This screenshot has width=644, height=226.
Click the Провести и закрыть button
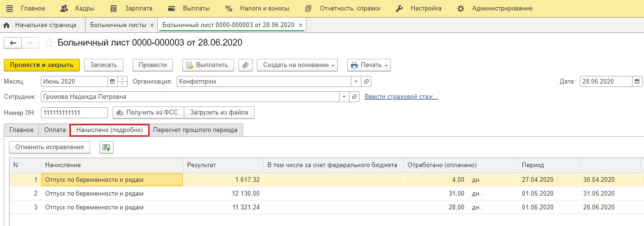coord(42,65)
